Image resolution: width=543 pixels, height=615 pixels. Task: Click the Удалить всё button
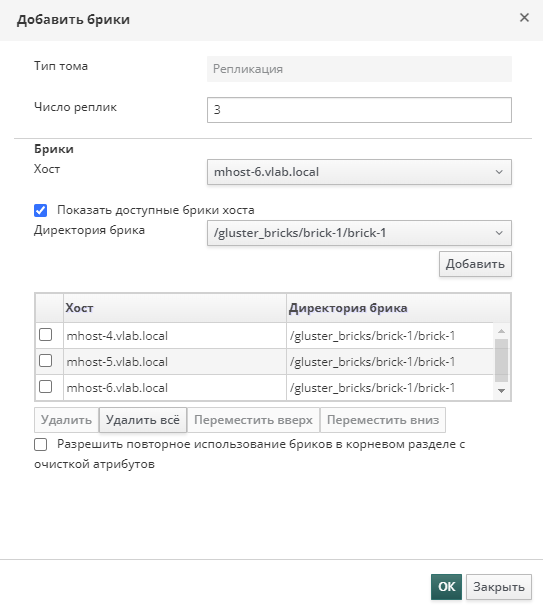click(x=142, y=420)
